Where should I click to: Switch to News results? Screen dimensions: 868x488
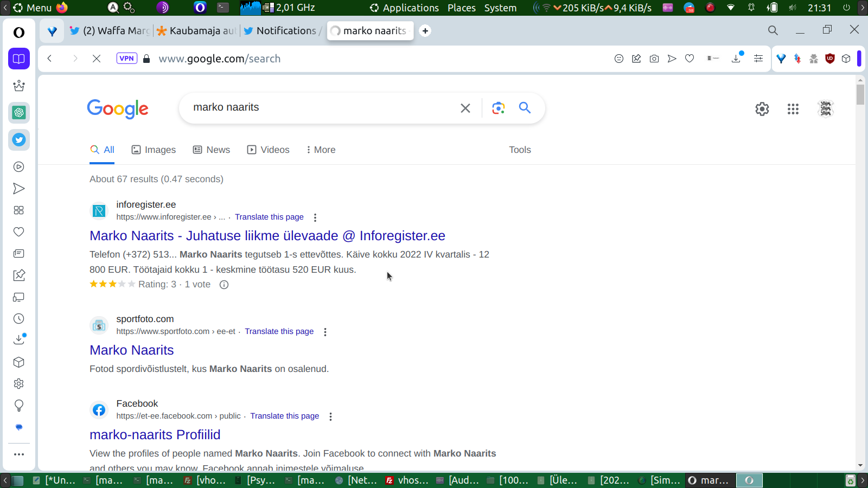(x=212, y=150)
